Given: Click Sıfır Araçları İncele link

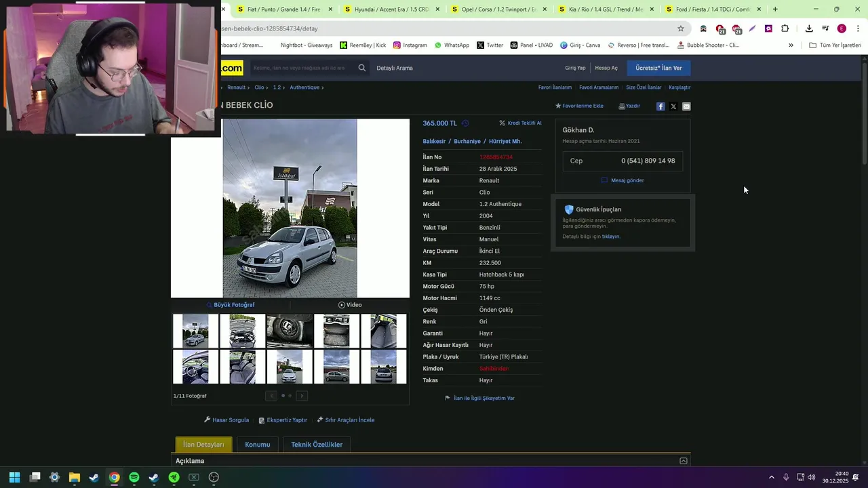Looking at the screenshot, I should click(x=345, y=420).
